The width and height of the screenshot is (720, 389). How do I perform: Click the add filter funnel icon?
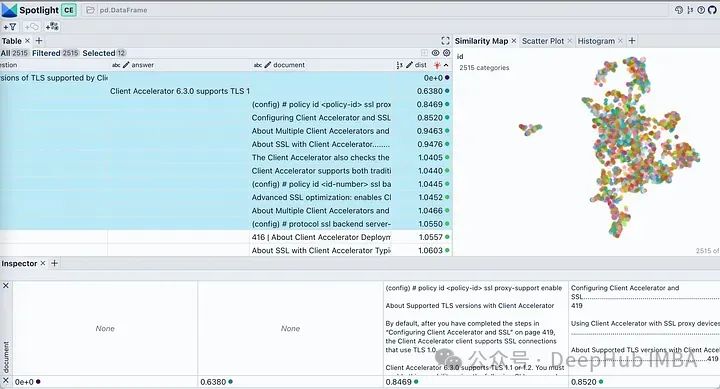(x=10, y=27)
